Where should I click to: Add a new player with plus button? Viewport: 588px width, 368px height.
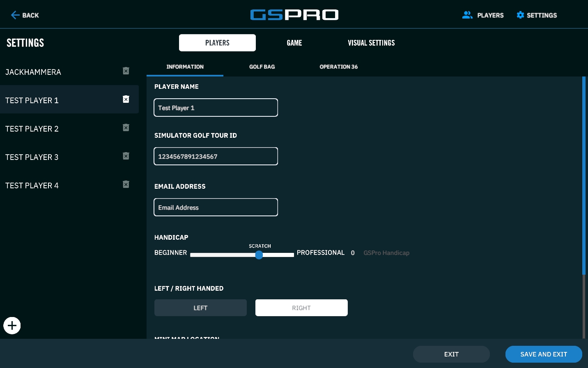pos(12,326)
